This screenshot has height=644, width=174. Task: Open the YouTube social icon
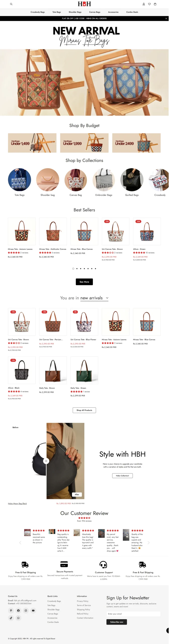pyautogui.click(x=33, y=611)
